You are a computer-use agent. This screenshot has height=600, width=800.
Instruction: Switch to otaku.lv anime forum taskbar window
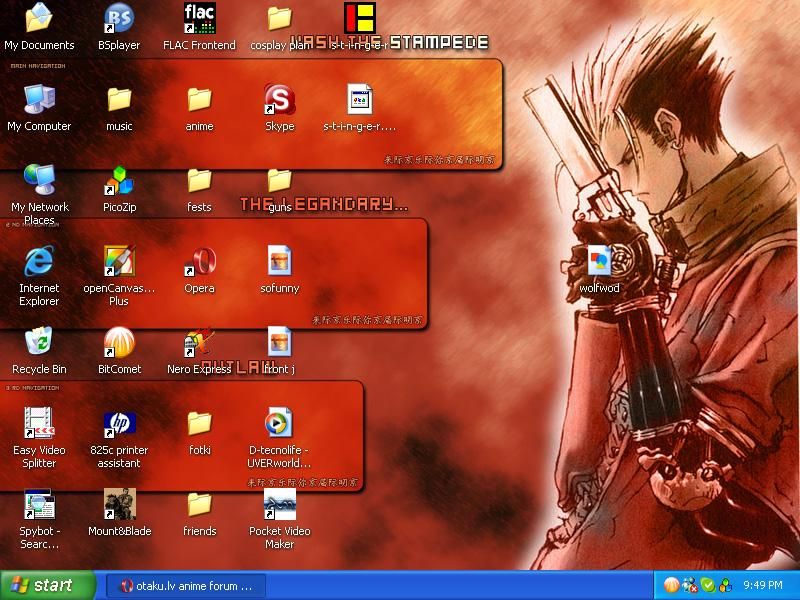point(187,586)
